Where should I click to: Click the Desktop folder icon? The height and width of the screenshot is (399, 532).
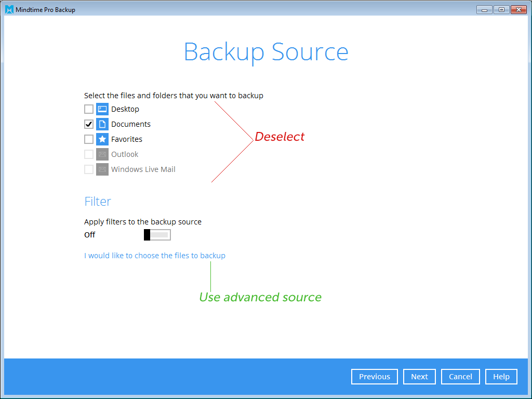click(x=102, y=109)
